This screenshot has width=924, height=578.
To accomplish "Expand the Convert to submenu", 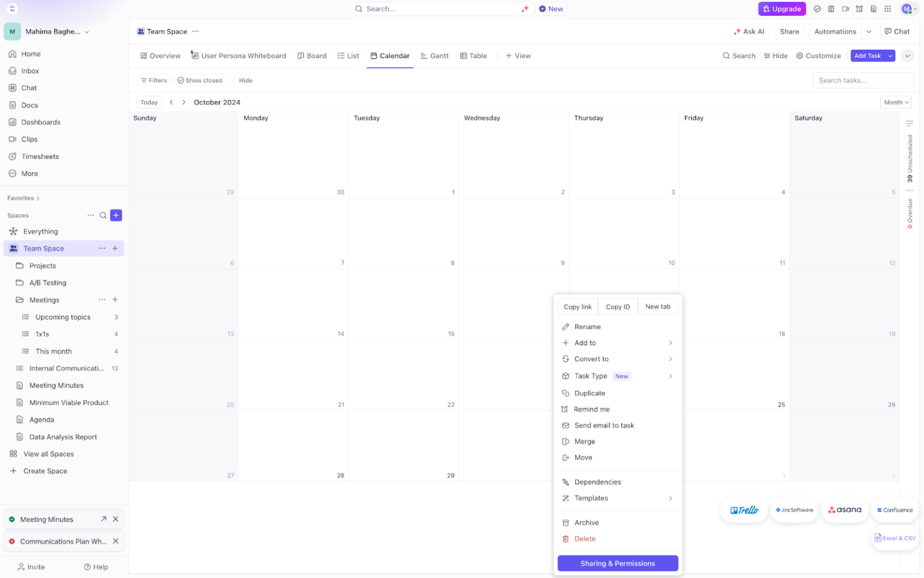I will (x=618, y=358).
